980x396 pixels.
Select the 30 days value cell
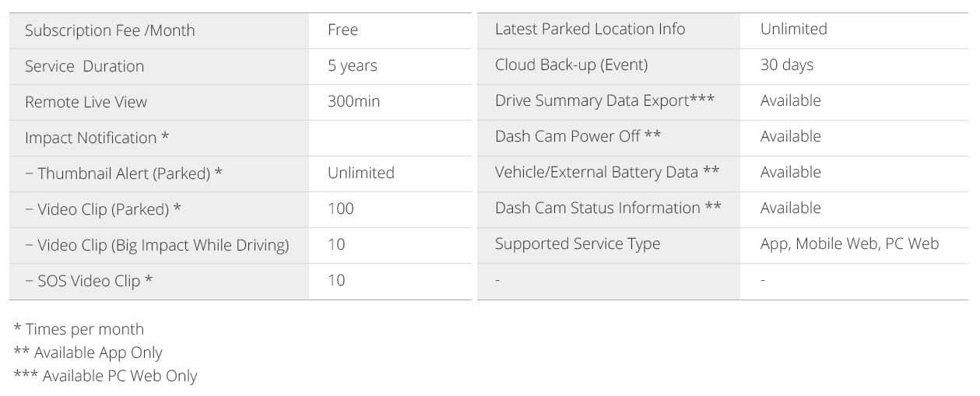[787, 65]
